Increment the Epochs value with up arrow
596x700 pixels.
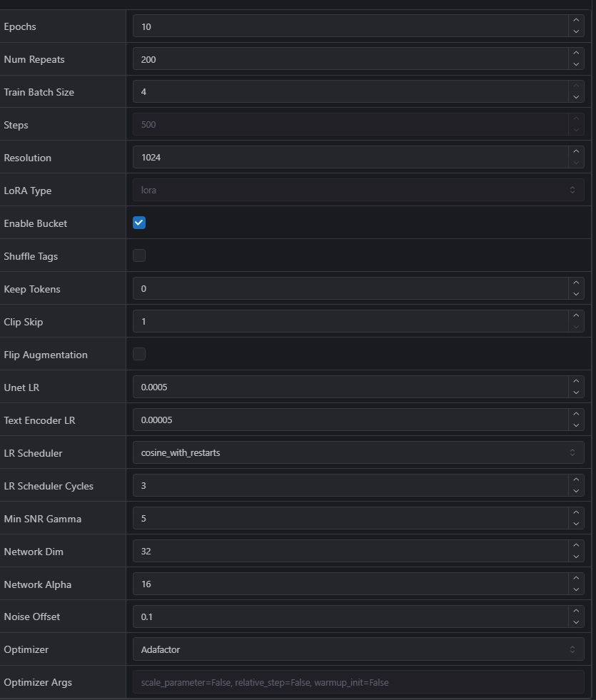coord(576,21)
